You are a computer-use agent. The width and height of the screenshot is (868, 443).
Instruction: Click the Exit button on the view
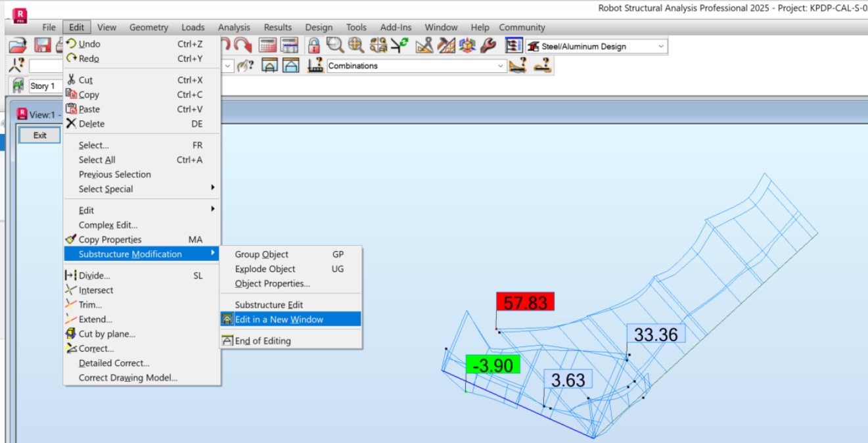(39, 135)
